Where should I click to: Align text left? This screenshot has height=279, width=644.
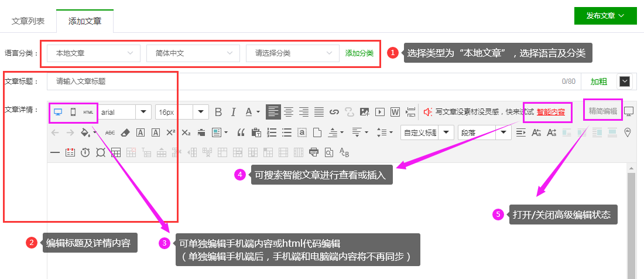point(273,112)
